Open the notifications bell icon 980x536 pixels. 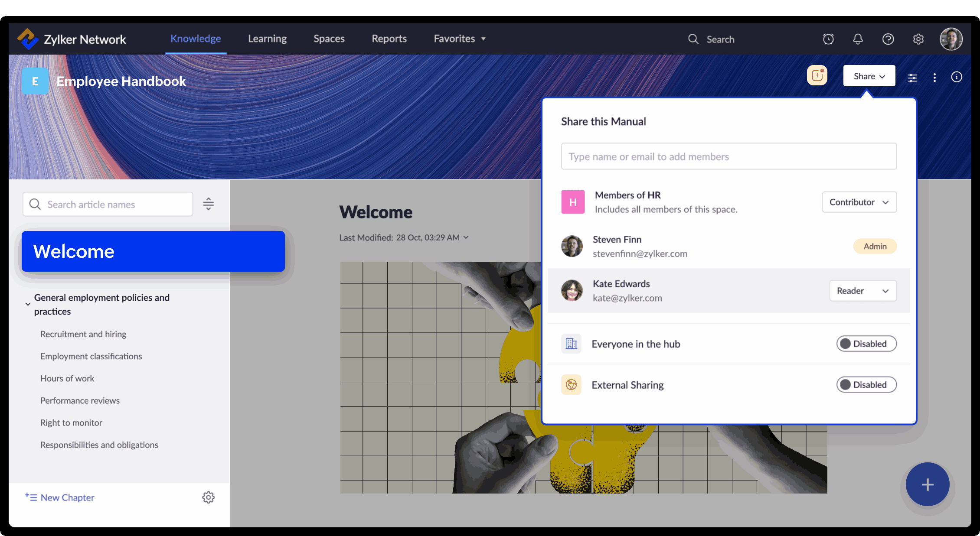(858, 39)
